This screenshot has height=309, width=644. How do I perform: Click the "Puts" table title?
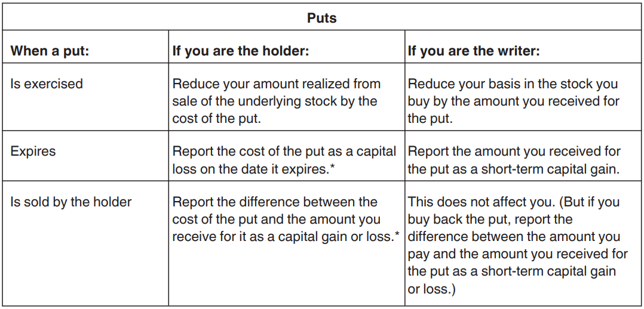(x=321, y=18)
